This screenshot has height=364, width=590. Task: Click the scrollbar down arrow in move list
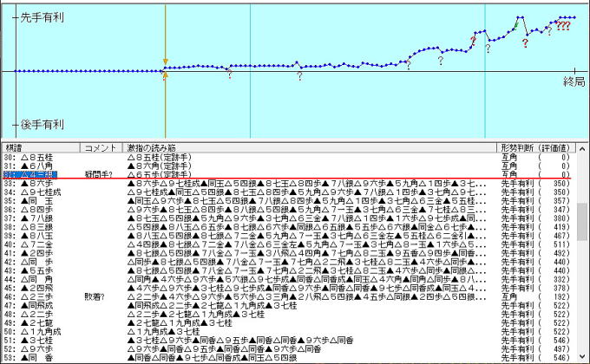[x=583, y=357]
